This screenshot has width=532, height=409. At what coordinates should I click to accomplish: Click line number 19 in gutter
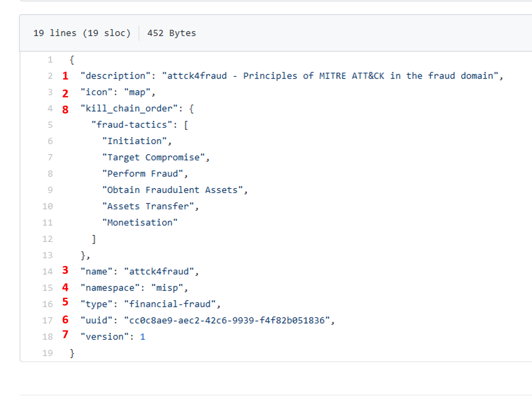point(47,353)
